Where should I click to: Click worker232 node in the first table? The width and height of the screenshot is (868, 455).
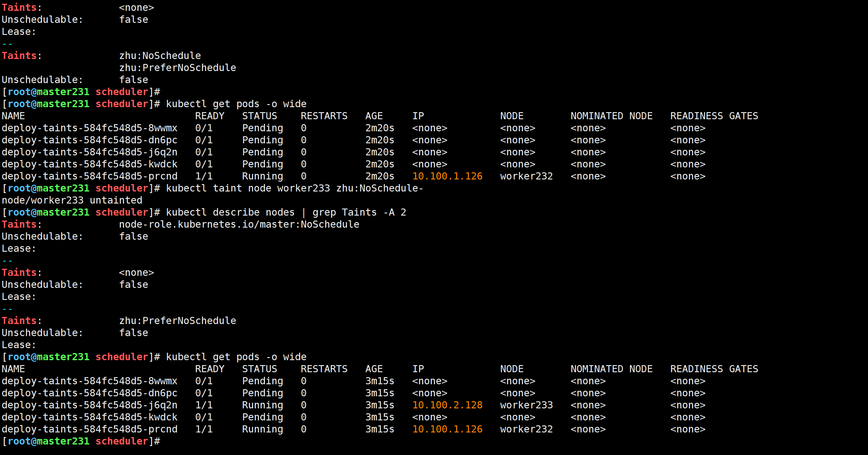pos(526,176)
